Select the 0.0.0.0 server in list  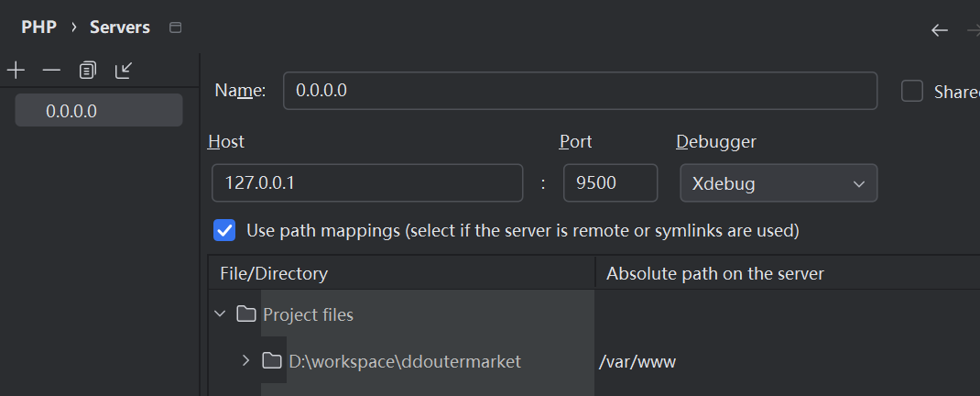[99, 111]
